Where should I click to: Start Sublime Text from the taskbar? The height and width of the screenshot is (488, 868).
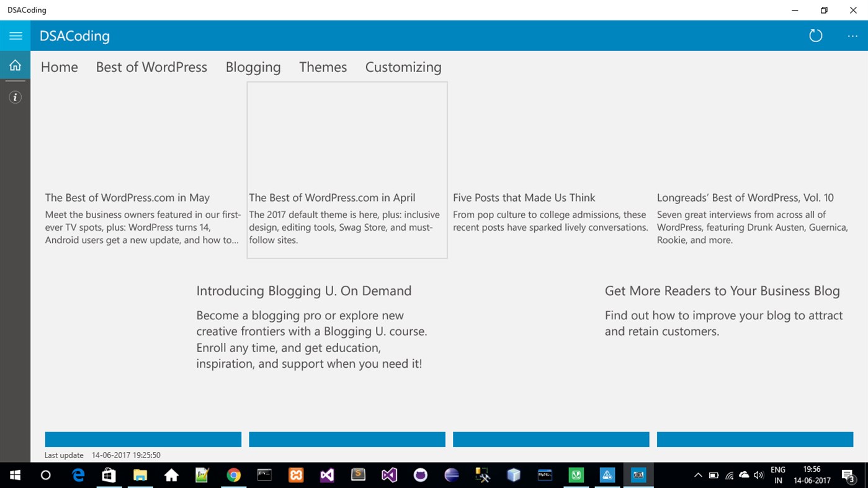point(358,475)
